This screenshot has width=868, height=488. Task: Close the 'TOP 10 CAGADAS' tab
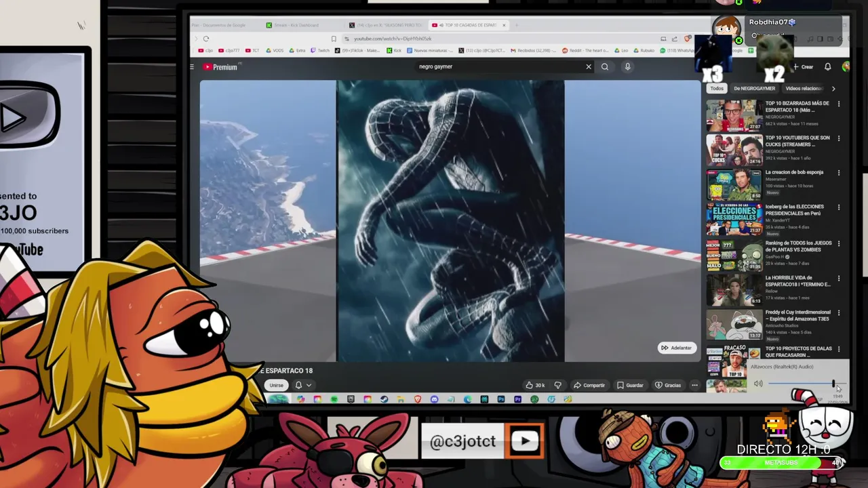pos(504,25)
